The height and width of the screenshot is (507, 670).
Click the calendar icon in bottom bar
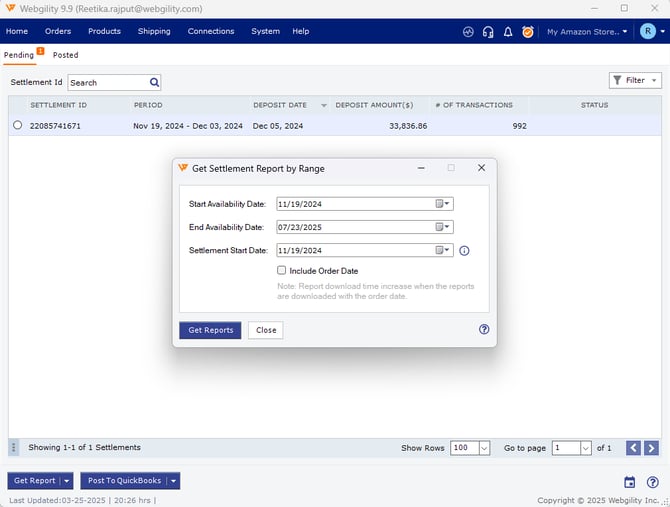630,481
